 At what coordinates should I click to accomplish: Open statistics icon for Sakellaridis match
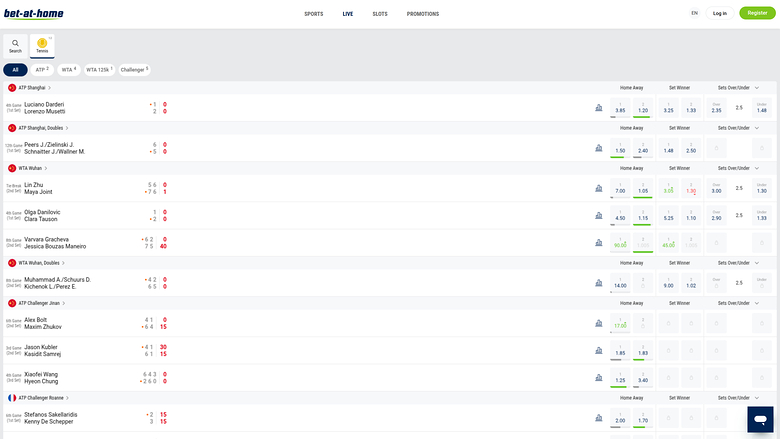tap(598, 418)
